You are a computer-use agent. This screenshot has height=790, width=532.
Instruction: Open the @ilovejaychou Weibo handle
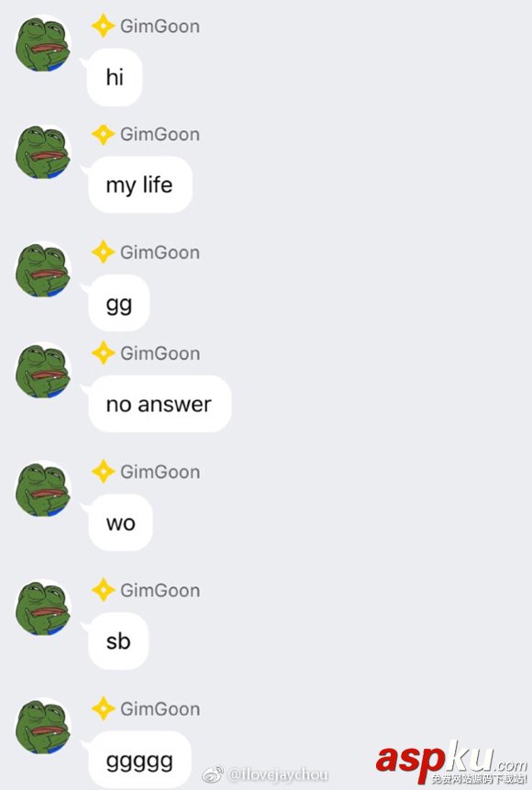coord(278,774)
